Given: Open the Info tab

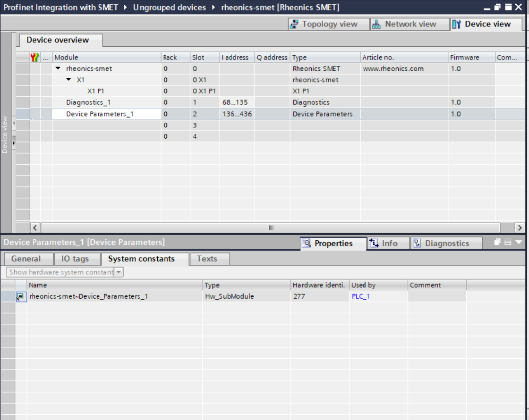Looking at the screenshot, I should click(x=388, y=243).
